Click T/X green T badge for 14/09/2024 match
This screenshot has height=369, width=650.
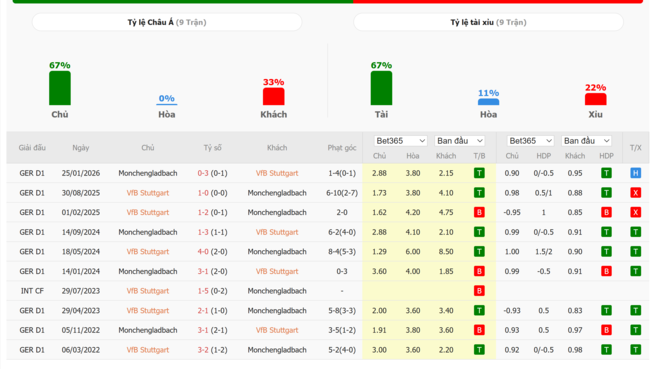[635, 232]
